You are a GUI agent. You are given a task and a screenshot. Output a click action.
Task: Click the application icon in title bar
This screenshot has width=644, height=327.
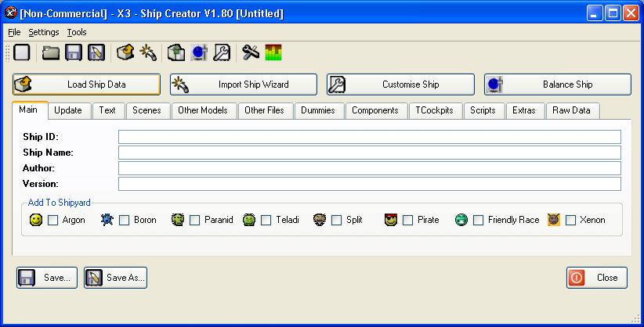[11, 13]
